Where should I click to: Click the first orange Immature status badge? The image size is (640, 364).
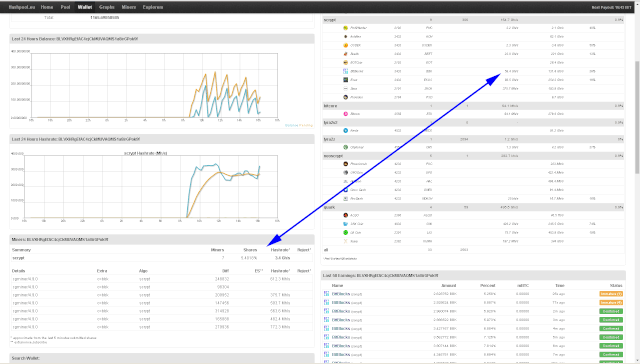(x=611, y=294)
